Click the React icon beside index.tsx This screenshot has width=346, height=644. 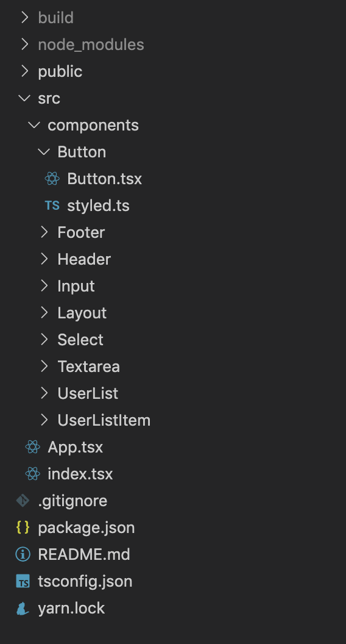point(32,474)
